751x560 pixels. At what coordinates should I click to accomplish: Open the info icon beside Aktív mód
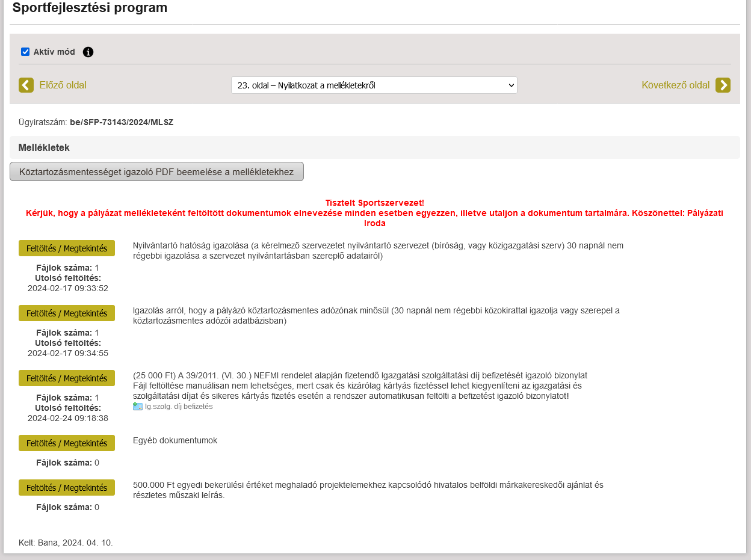[x=88, y=52]
